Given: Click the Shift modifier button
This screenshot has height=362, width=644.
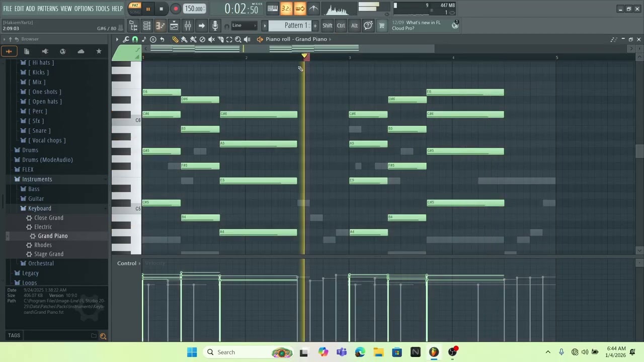Looking at the screenshot, I should (328, 26).
